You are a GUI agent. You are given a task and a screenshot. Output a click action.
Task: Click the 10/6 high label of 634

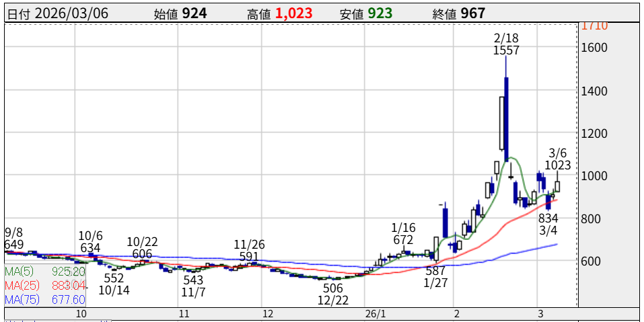pyautogui.click(x=90, y=242)
